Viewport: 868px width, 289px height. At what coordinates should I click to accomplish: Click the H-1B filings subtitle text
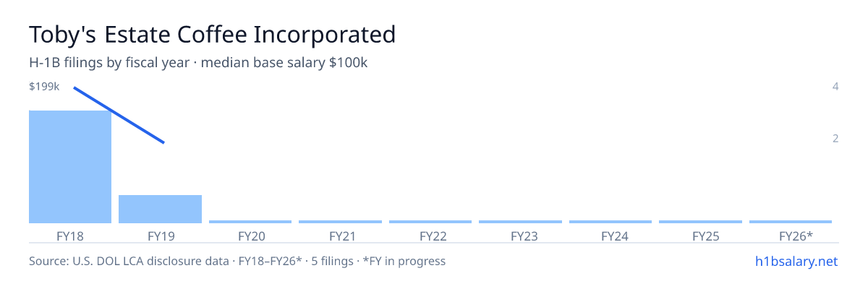[198, 63]
